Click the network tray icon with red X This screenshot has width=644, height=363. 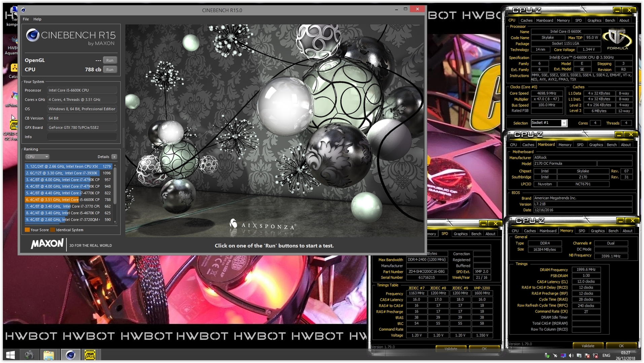pos(595,356)
